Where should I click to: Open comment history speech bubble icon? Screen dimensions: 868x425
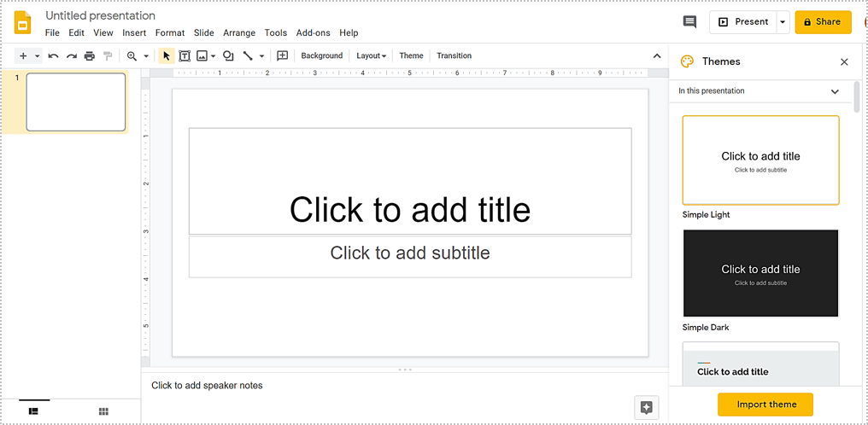click(689, 22)
